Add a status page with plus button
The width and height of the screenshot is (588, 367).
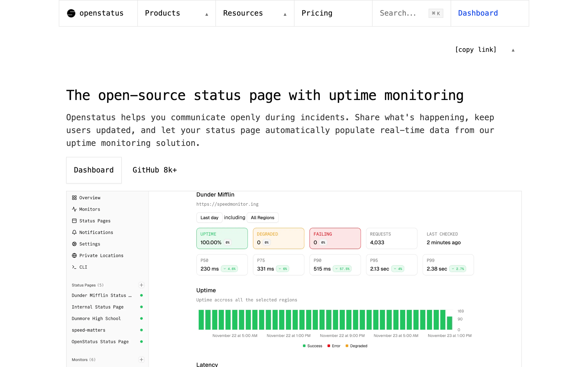tap(141, 285)
